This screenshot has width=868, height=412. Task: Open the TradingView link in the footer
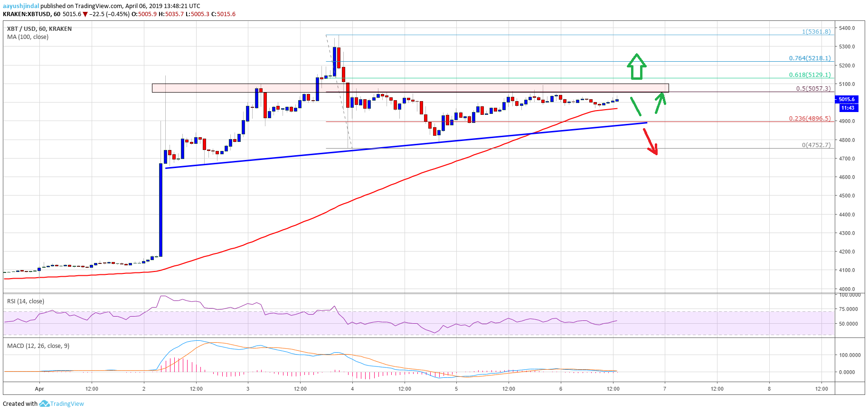tap(67, 404)
